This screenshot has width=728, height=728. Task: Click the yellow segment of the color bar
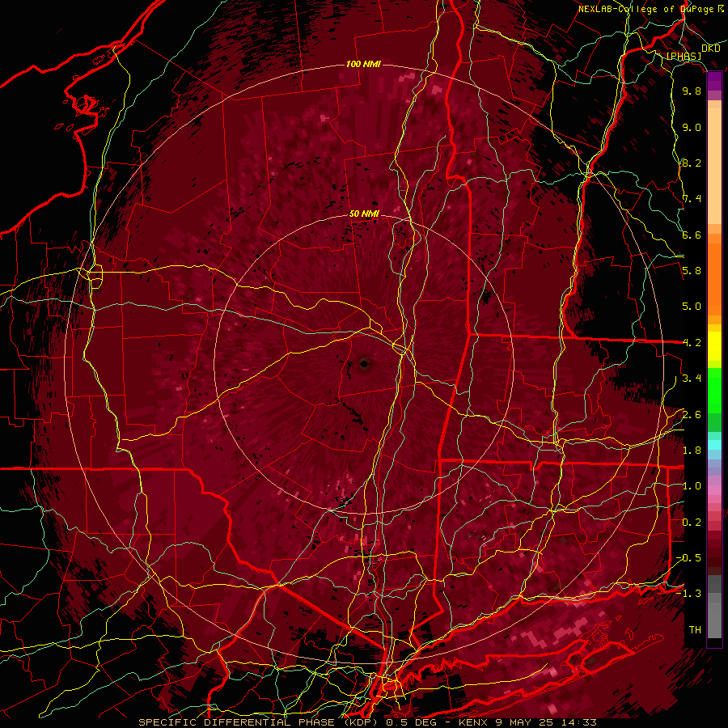pyautogui.click(x=714, y=346)
